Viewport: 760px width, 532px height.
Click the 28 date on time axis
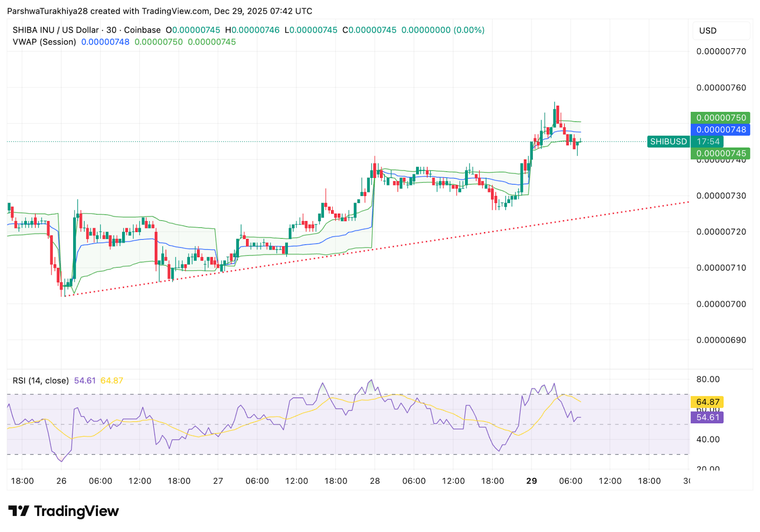(x=375, y=481)
